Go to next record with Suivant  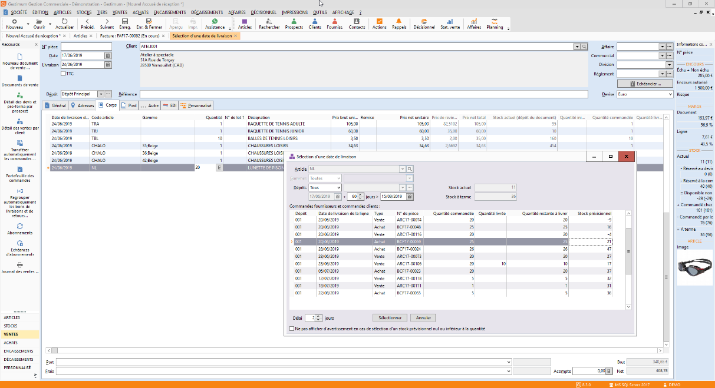pyautogui.click(x=107, y=24)
